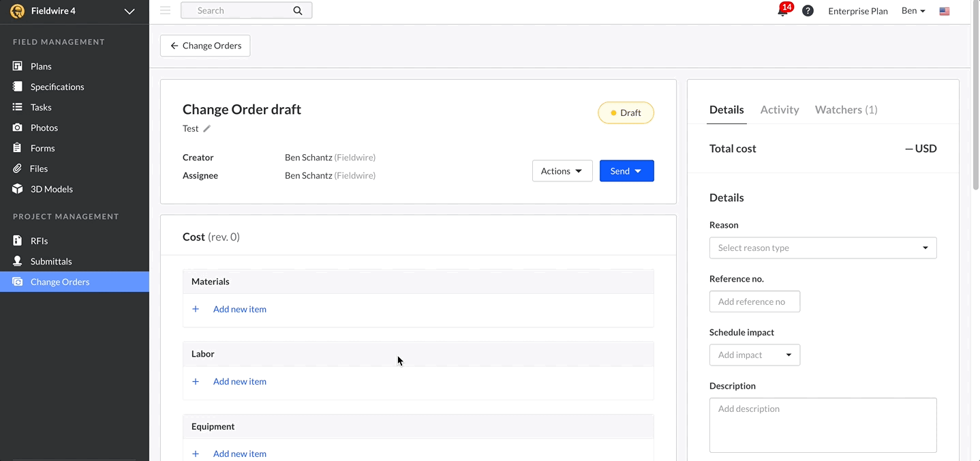Screen dimensions: 980x461
Task: Open the help question mark icon
Action: point(808,11)
